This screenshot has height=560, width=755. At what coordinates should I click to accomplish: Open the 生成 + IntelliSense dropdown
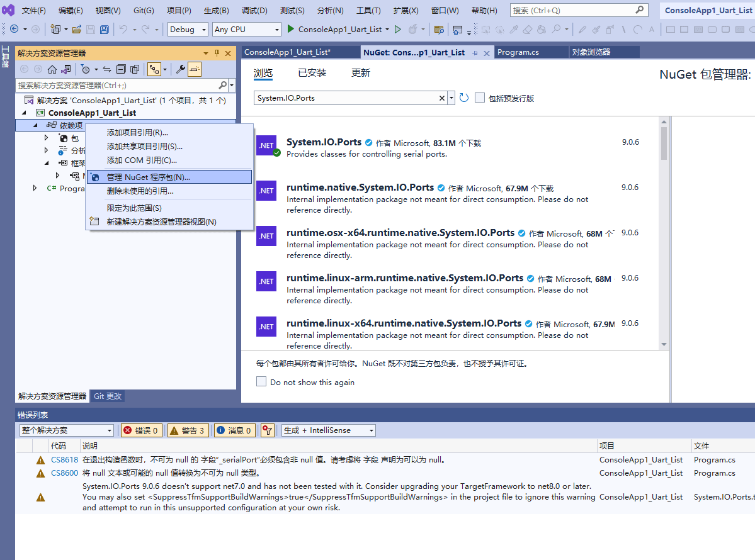click(x=329, y=430)
